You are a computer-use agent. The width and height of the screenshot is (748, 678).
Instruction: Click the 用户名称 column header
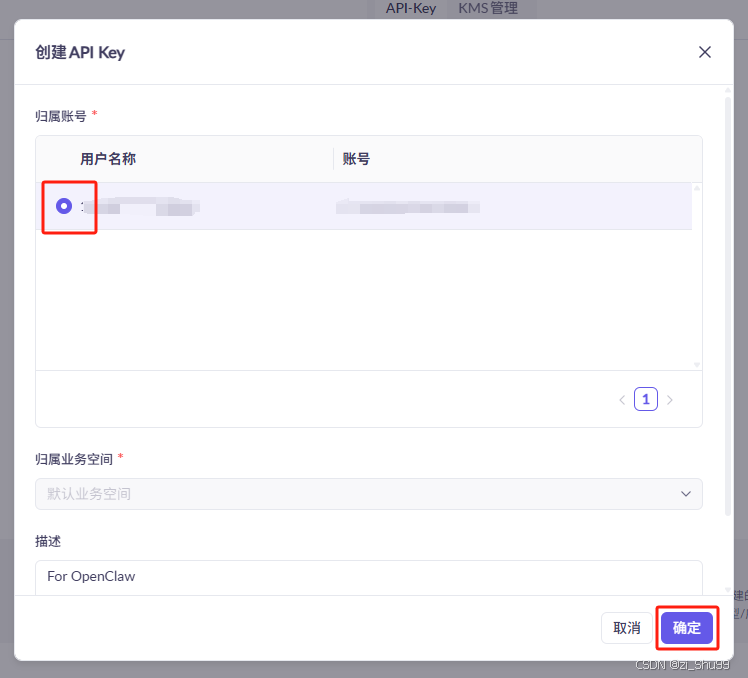coord(108,158)
